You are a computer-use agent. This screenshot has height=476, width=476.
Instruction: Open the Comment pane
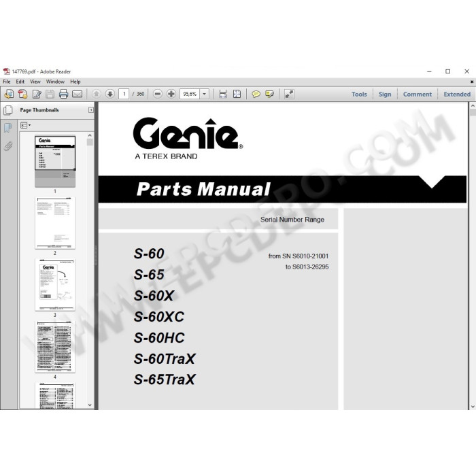pos(417,95)
